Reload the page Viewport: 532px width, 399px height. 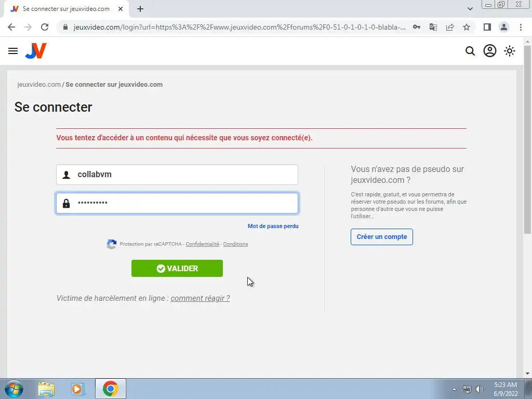point(45,27)
